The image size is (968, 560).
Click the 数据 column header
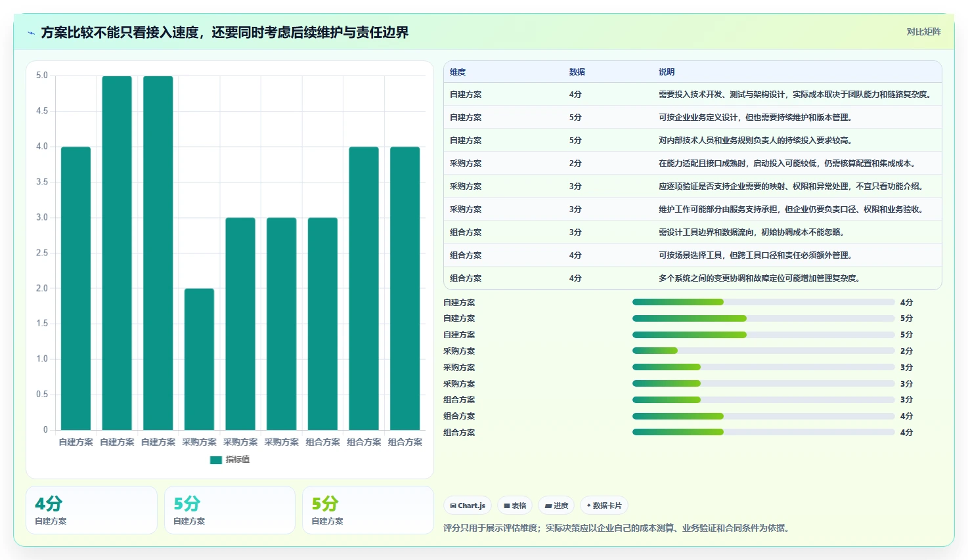pyautogui.click(x=577, y=72)
